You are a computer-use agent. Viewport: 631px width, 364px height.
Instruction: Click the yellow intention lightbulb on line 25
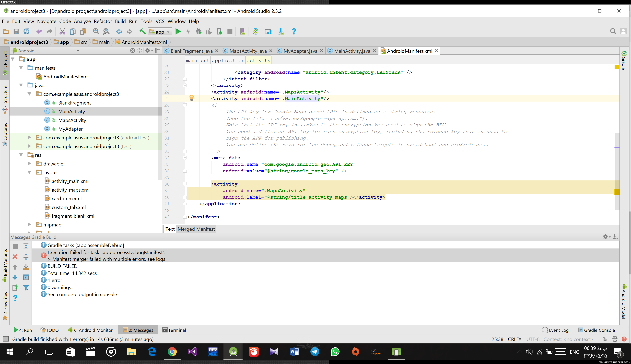[x=192, y=97]
